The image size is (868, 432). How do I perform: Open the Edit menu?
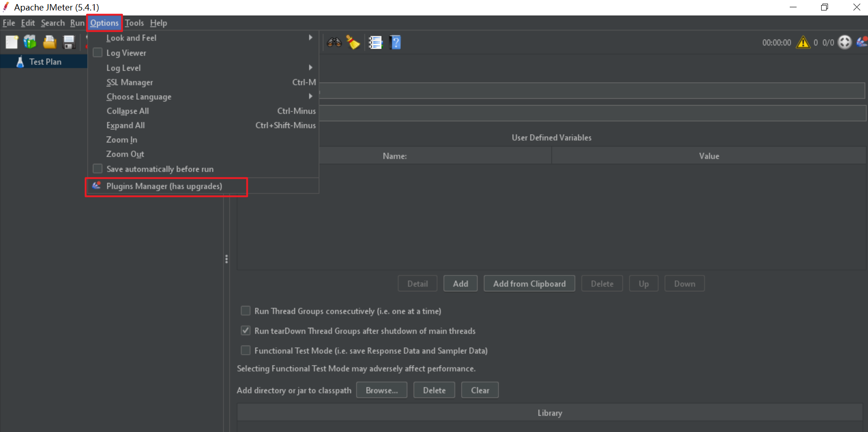28,23
